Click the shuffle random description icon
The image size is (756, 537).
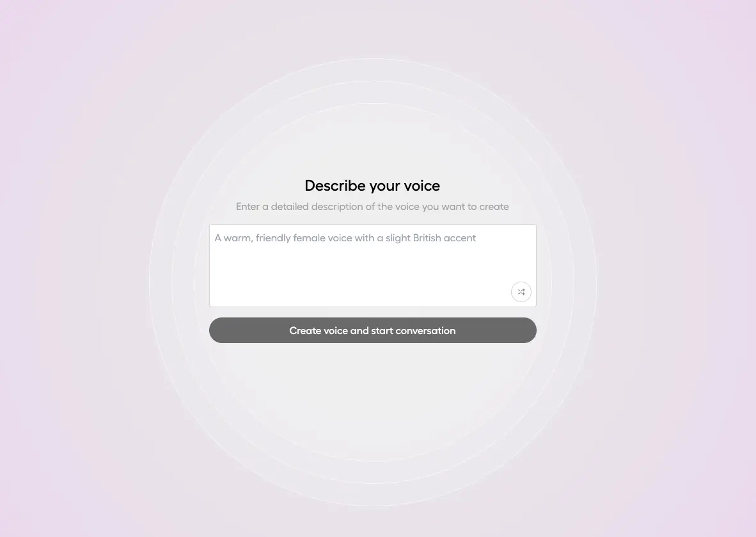[x=521, y=292]
